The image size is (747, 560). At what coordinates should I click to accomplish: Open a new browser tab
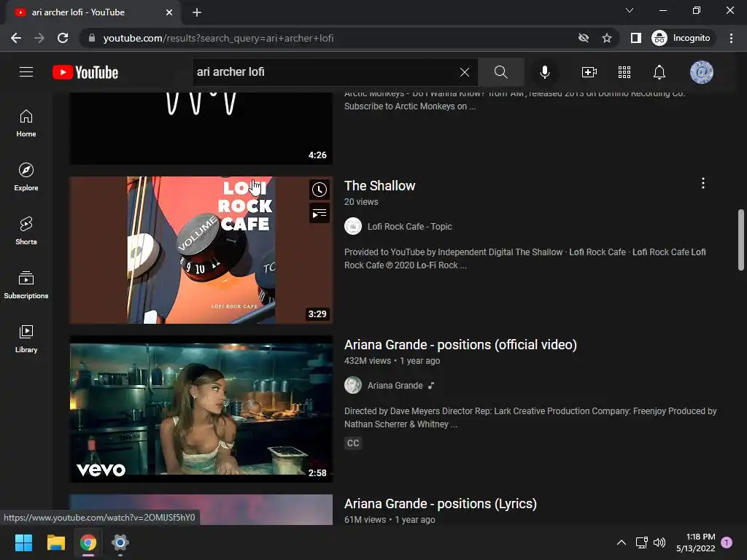point(197,12)
